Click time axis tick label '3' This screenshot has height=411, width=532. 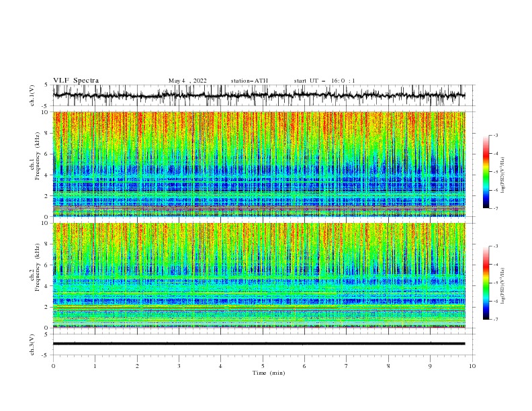[179, 366]
